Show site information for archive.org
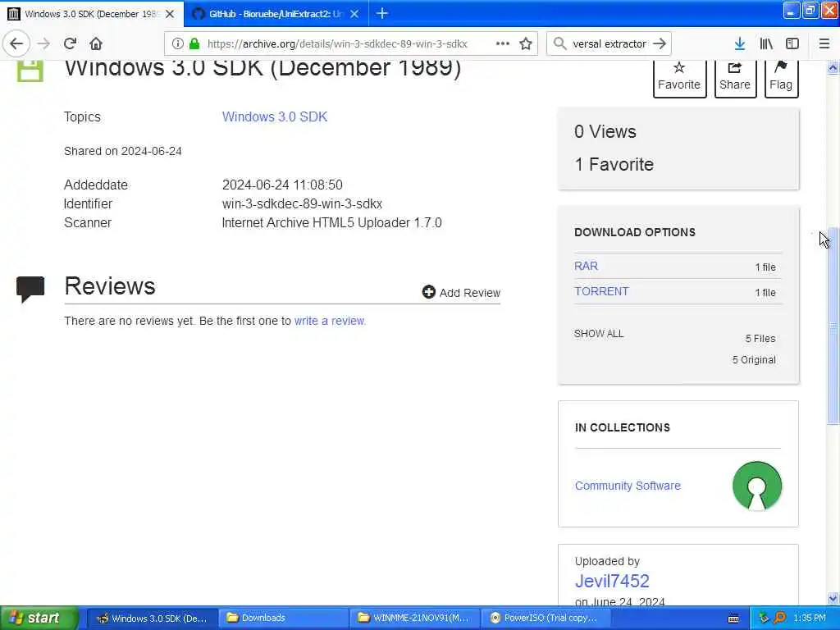 (177, 43)
